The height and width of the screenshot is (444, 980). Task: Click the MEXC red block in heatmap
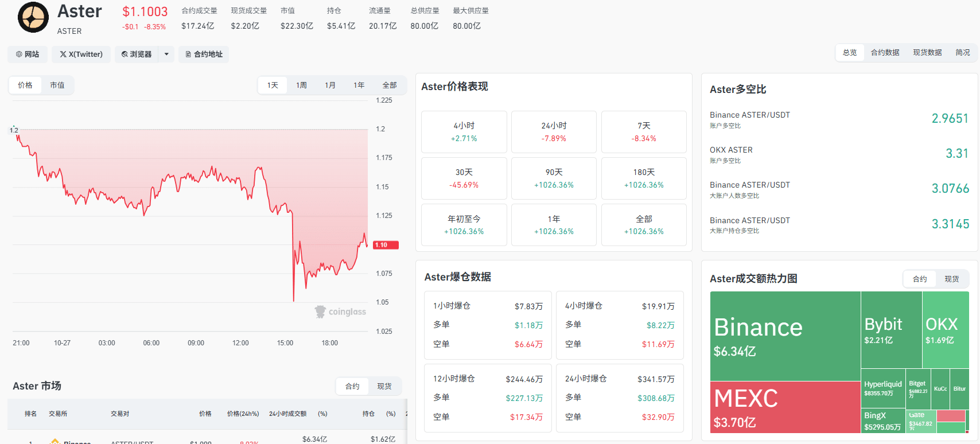[785, 407]
